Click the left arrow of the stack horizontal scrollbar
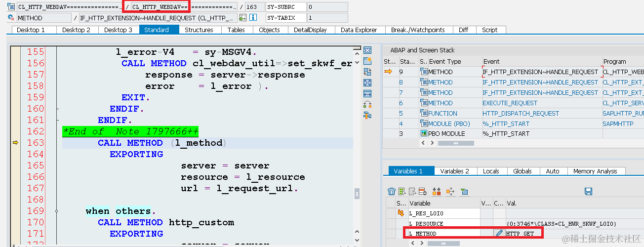Screen dimensions: 644x247 (423, 143)
